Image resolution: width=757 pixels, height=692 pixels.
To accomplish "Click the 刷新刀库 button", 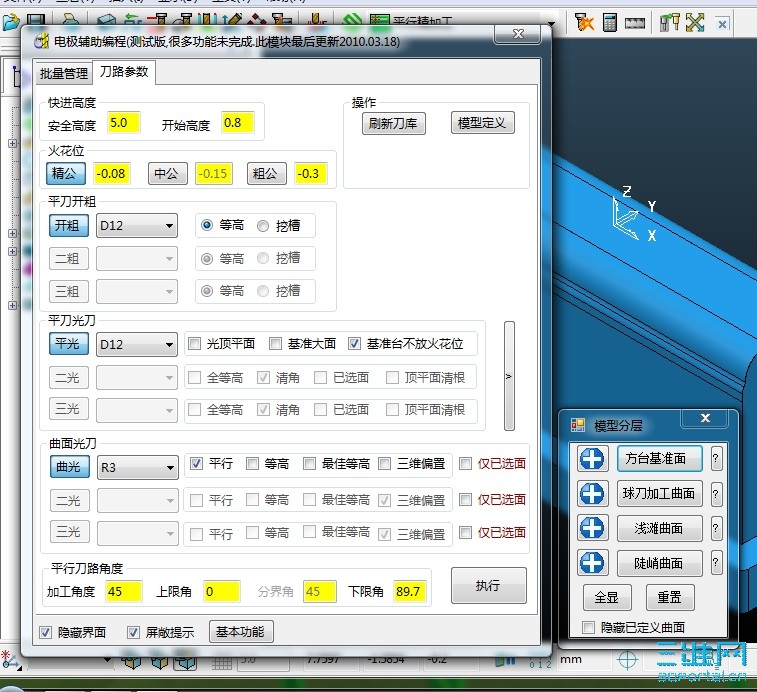I will pos(393,124).
